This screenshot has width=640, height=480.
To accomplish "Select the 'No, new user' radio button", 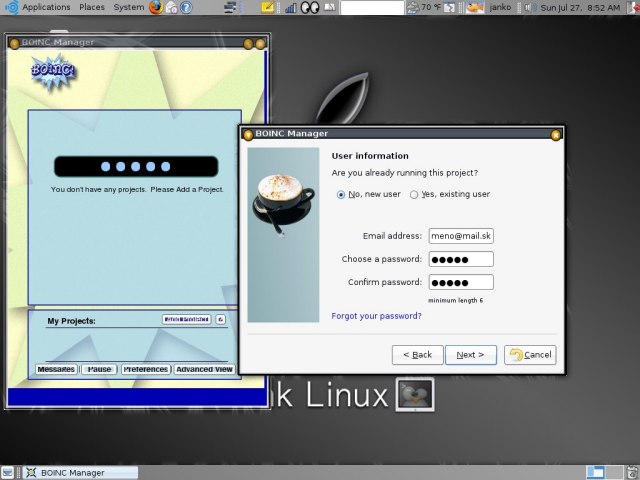I will click(x=341, y=195).
